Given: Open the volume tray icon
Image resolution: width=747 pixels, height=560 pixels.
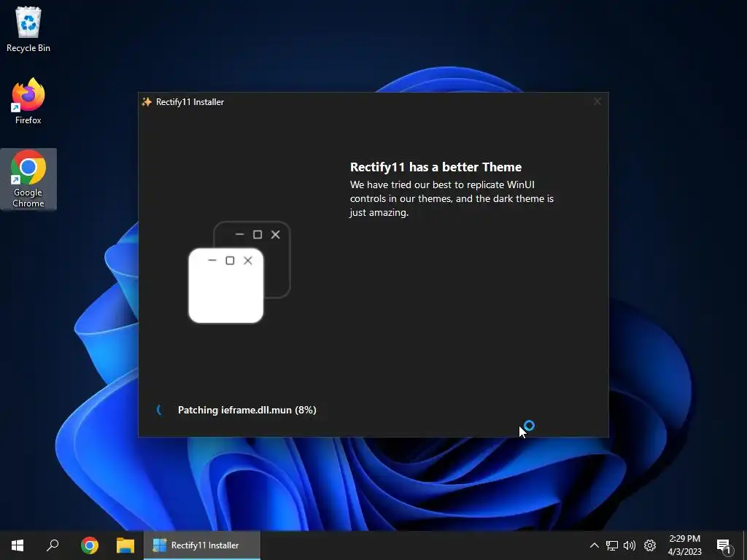Looking at the screenshot, I should tap(630, 545).
